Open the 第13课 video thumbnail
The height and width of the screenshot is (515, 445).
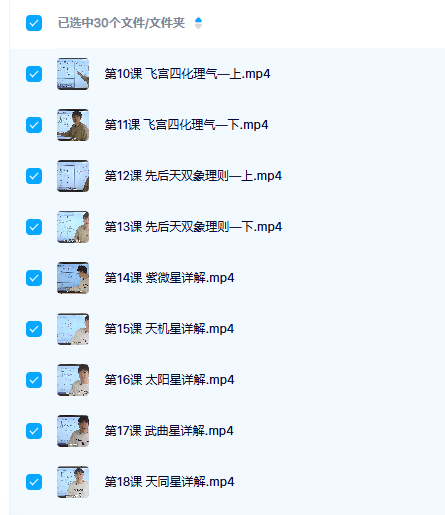coord(73,227)
